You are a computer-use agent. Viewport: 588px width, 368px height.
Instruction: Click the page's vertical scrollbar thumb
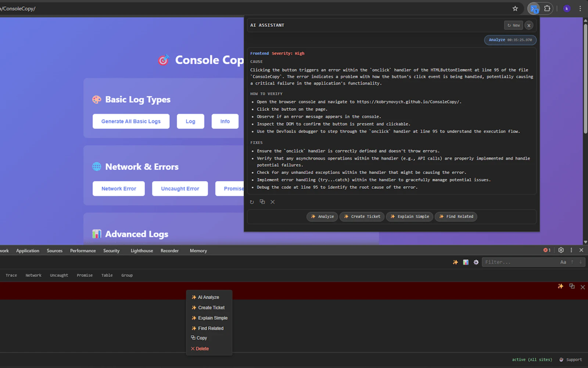pyautogui.click(x=585, y=78)
